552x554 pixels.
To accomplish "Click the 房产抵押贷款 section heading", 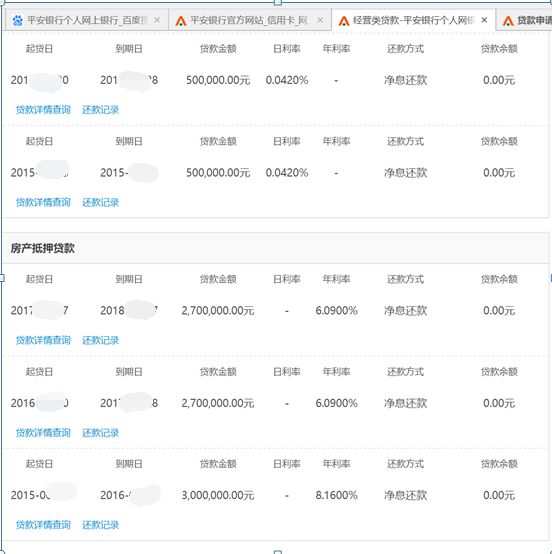I will point(42,248).
